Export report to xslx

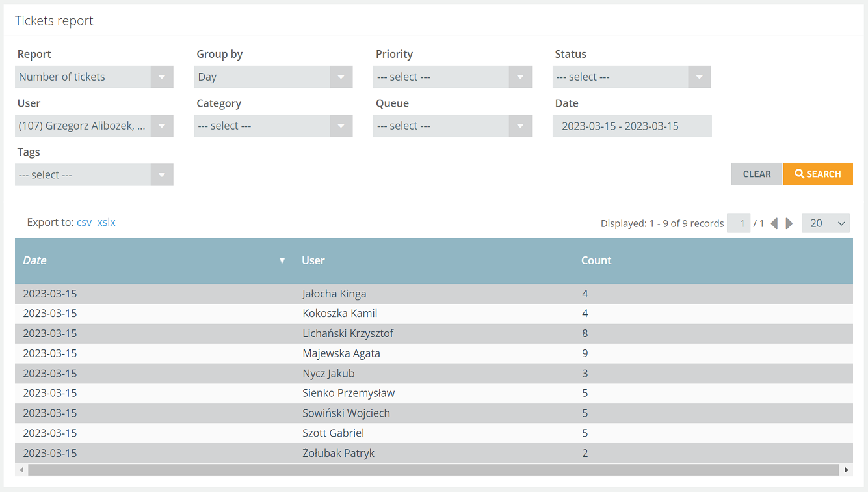pyautogui.click(x=107, y=222)
